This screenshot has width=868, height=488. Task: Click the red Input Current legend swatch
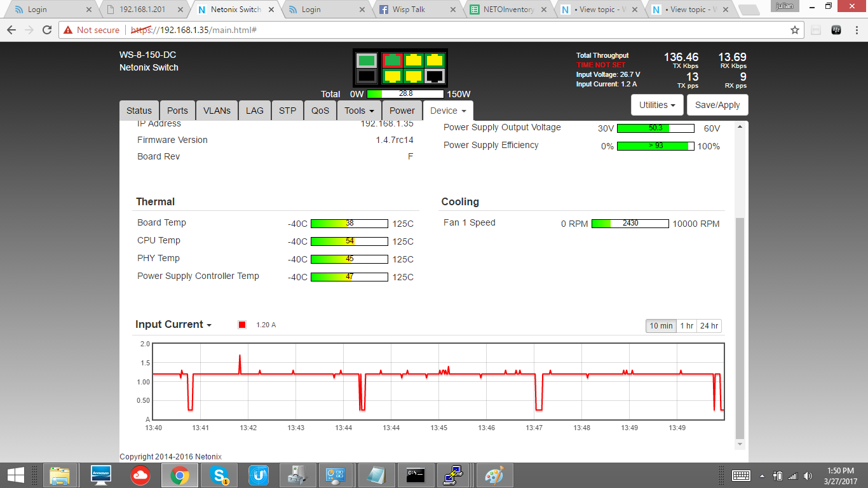coord(242,325)
